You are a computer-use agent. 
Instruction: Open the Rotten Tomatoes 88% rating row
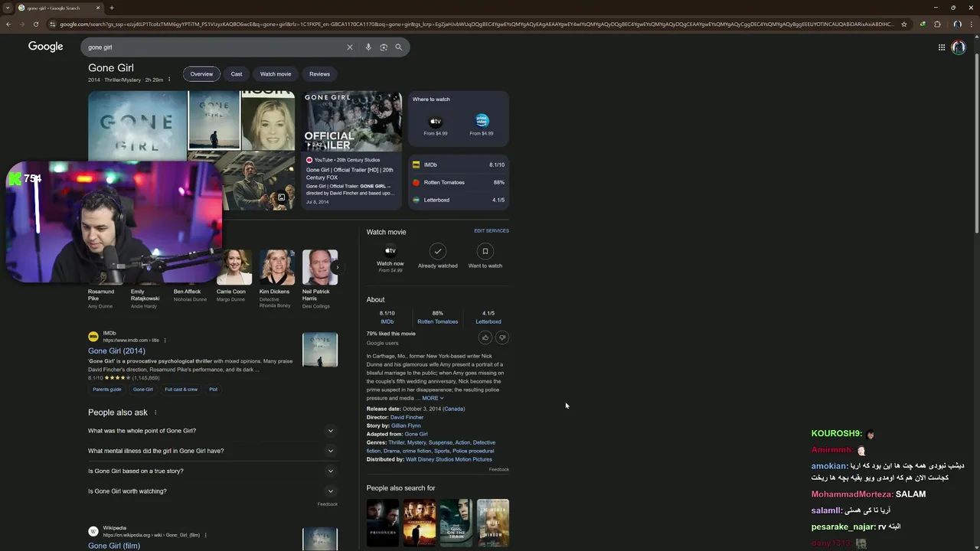(459, 182)
